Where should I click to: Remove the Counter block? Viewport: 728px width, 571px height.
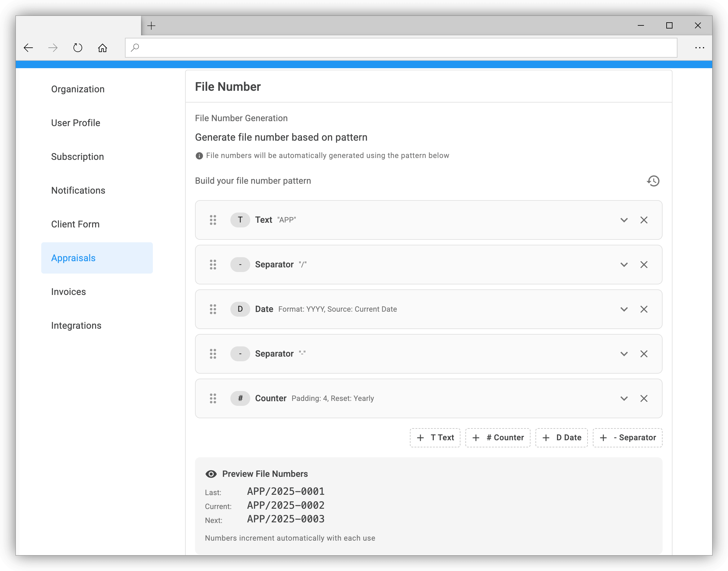point(644,398)
